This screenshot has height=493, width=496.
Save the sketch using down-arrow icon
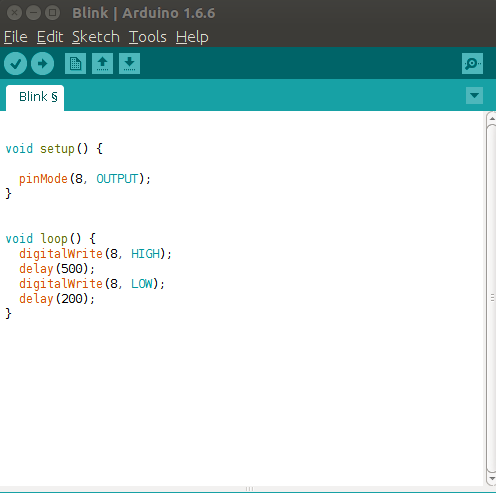(x=129, y=63)
